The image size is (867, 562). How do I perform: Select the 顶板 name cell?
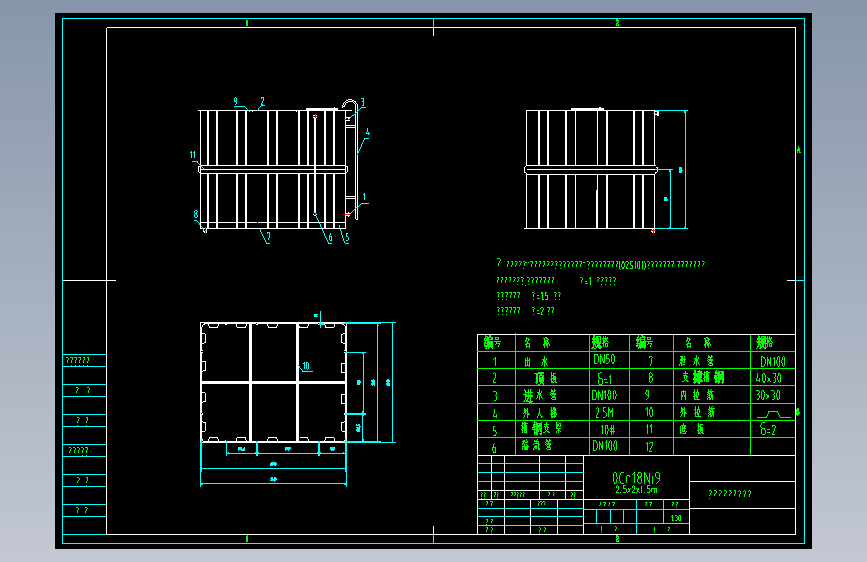(x=546, y=378)
